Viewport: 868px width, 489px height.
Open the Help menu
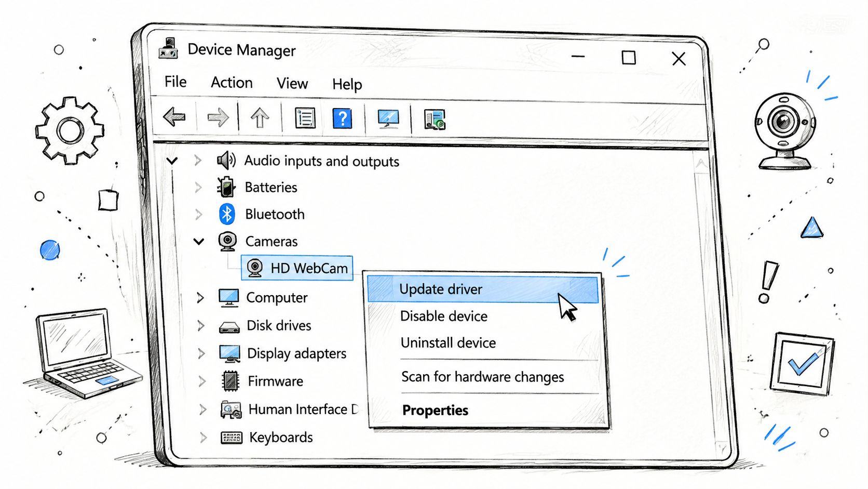347,84
